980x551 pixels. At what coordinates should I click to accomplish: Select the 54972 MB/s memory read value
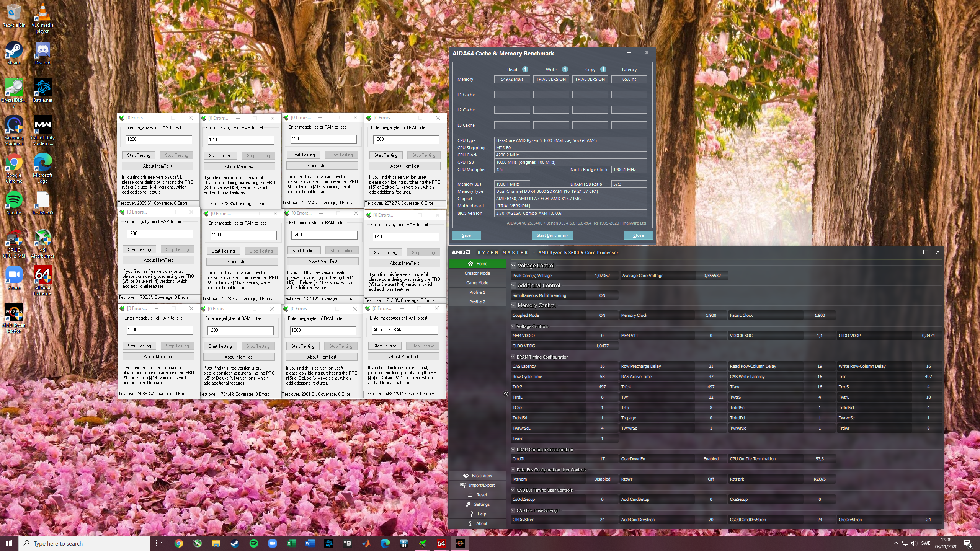click(x=512, y=79)
